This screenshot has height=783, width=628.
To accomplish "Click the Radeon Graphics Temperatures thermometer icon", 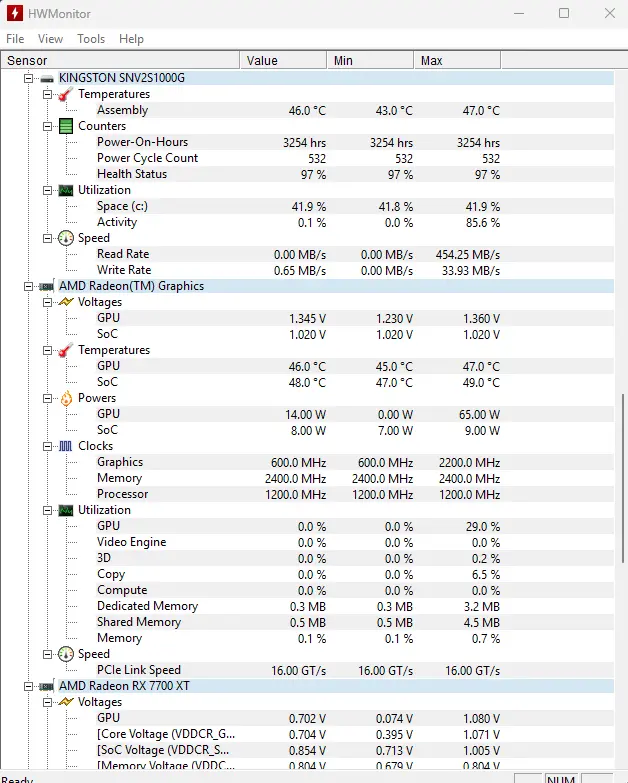I will tap(65, 350).
